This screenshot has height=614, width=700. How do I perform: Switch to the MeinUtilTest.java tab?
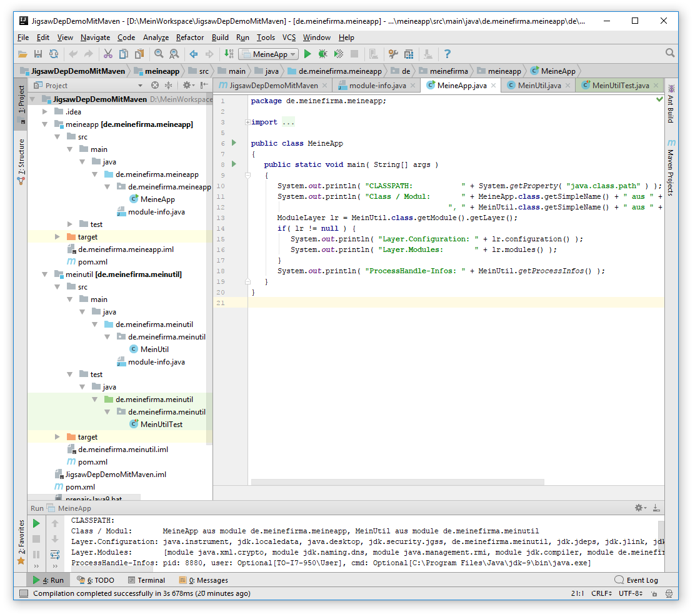620,85
